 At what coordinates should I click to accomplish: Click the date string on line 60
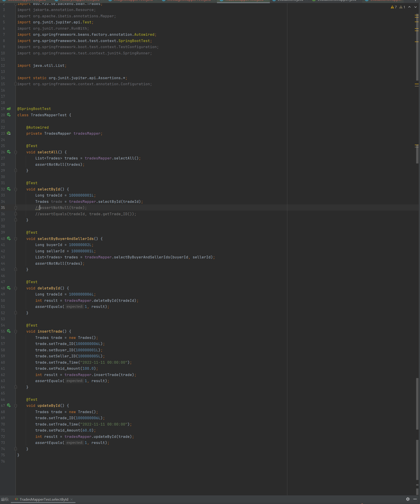tap(104, 362)
